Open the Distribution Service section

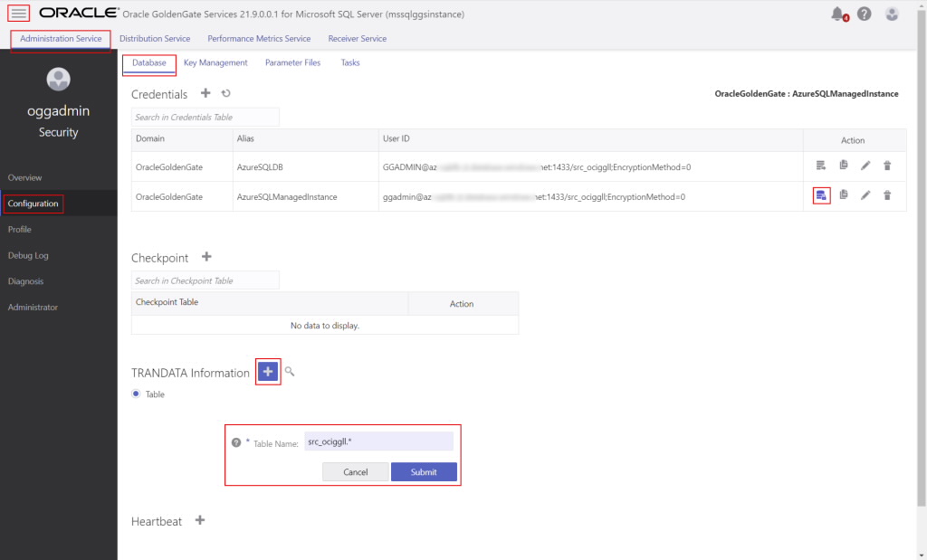click(155, 39)
